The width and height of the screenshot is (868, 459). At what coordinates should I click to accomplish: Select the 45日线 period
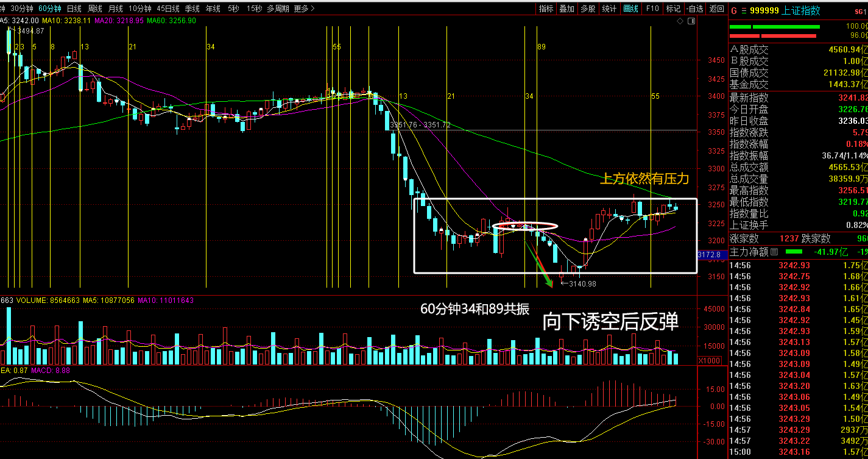pyautogui.click(x=168, y=9)
